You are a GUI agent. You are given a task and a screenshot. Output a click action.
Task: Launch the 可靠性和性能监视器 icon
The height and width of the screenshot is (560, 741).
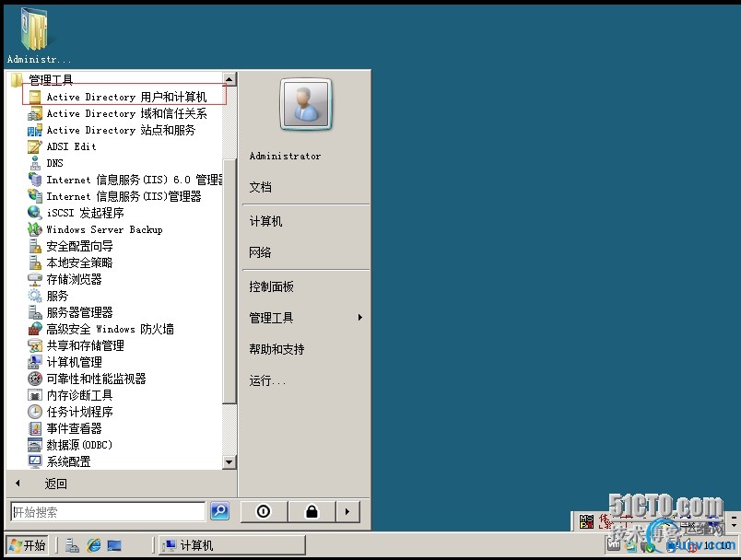(35, 379)
